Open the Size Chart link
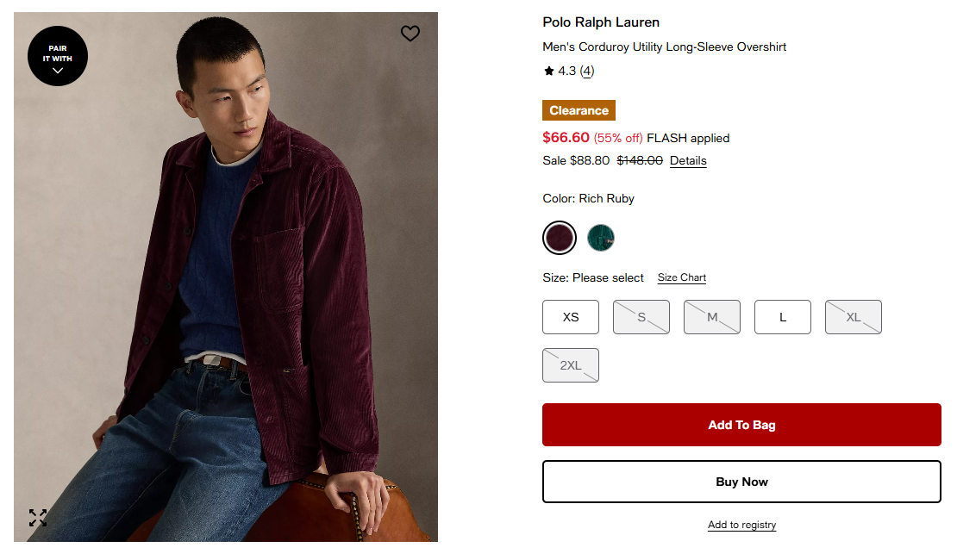Image resolution: width=957 pixels, height=560 pixels. pyautogui.click(x=682, y=277)
